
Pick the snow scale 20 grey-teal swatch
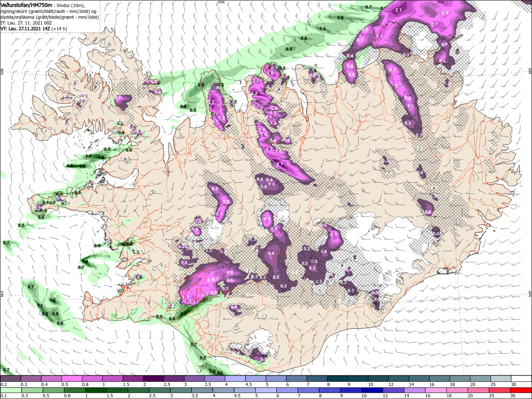[480, 379]
